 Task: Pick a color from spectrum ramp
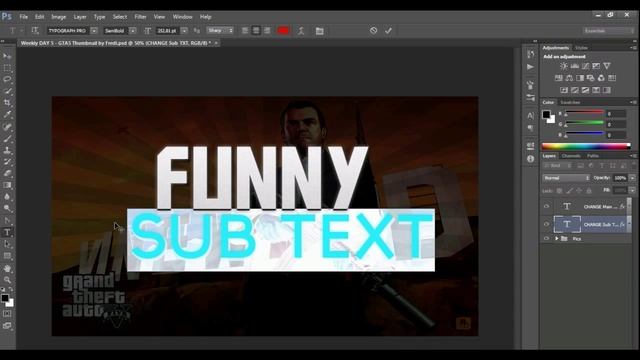(586, 147)
